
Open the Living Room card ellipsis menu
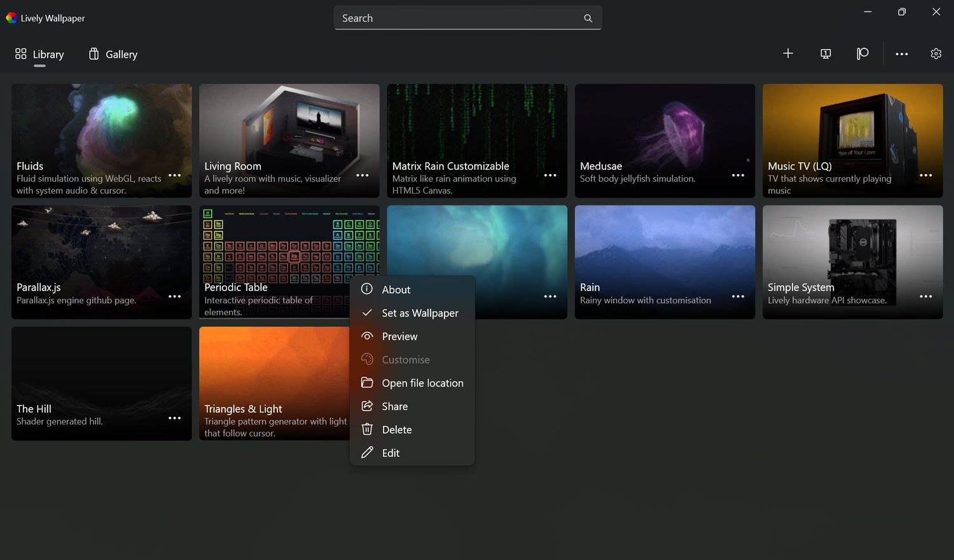363,175
